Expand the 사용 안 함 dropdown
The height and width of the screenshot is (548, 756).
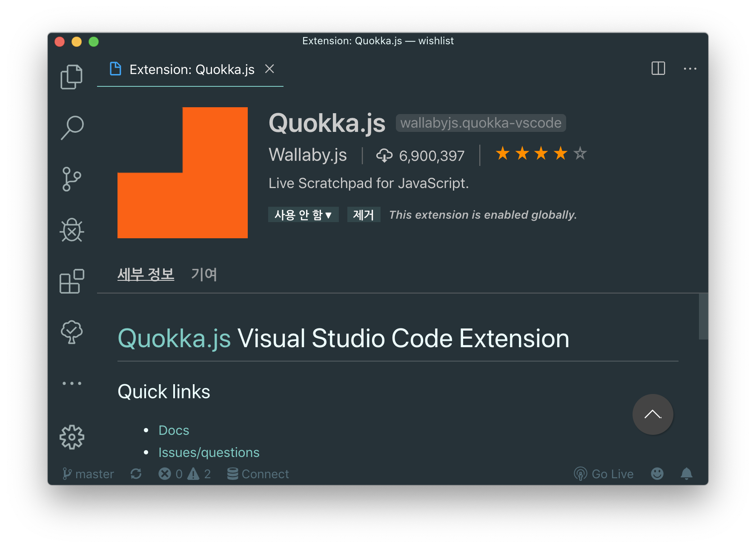(303, 215)
